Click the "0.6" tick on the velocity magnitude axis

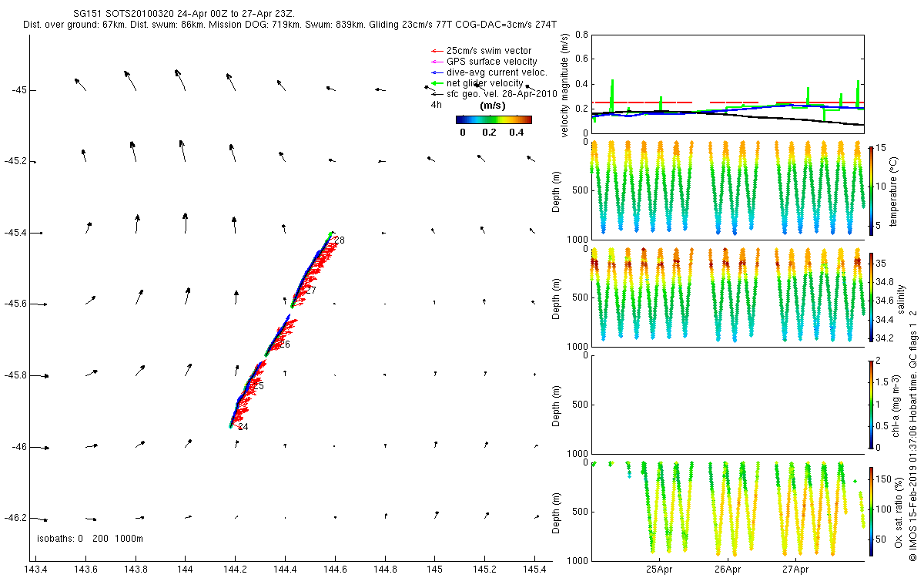[x=581, y=59]
